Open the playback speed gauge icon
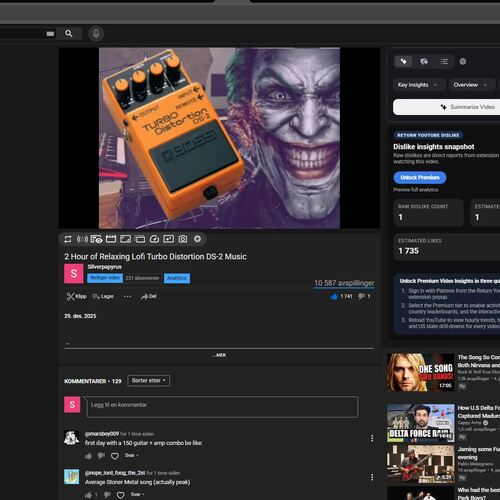Image resolution: width=500 pixels, height=500 pixels. pyautogui.click(x=154, y=239)
